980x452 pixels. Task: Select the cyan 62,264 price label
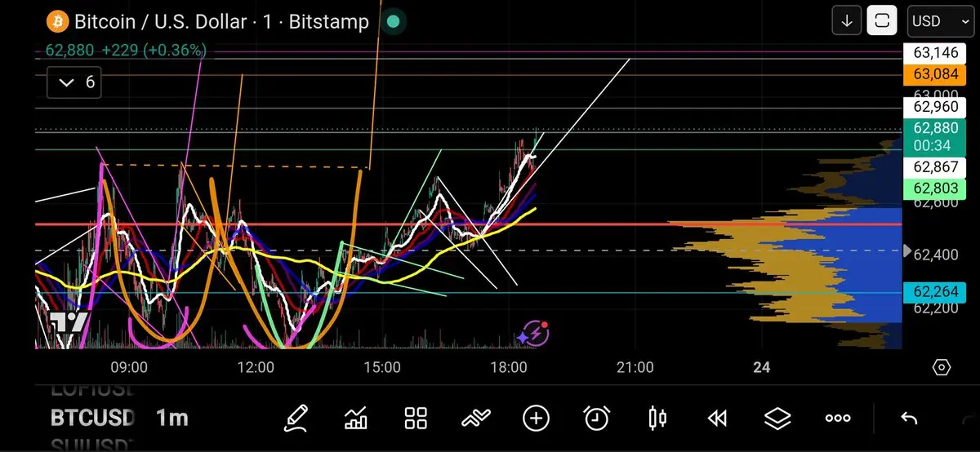(x=935, y=292)
